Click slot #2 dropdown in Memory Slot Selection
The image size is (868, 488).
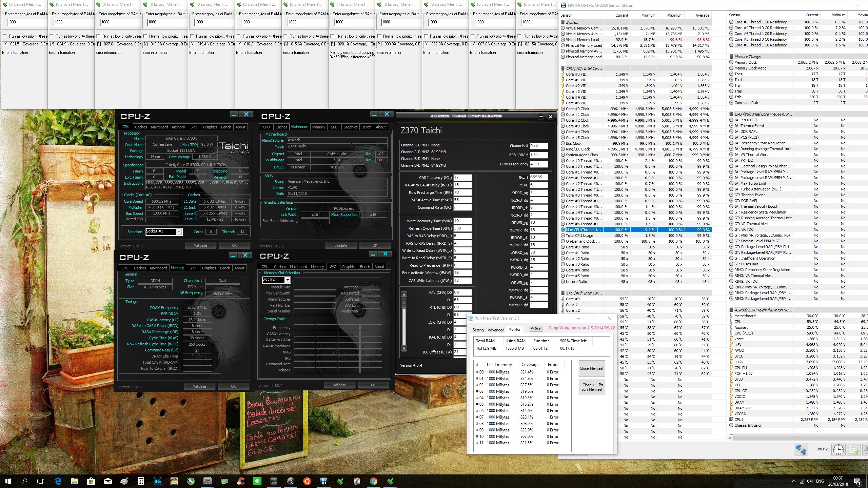pyautogui.click(x=276, y=280)
